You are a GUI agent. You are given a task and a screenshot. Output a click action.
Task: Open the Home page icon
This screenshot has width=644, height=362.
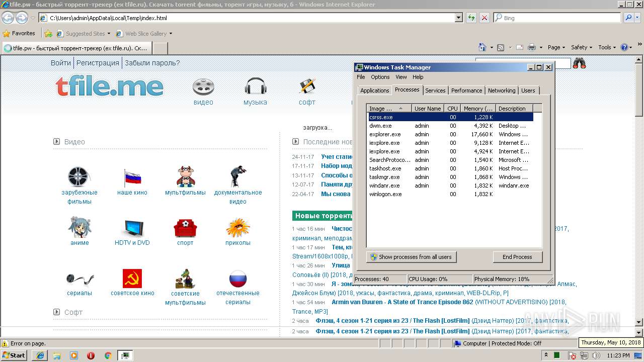tap(482, 47)
